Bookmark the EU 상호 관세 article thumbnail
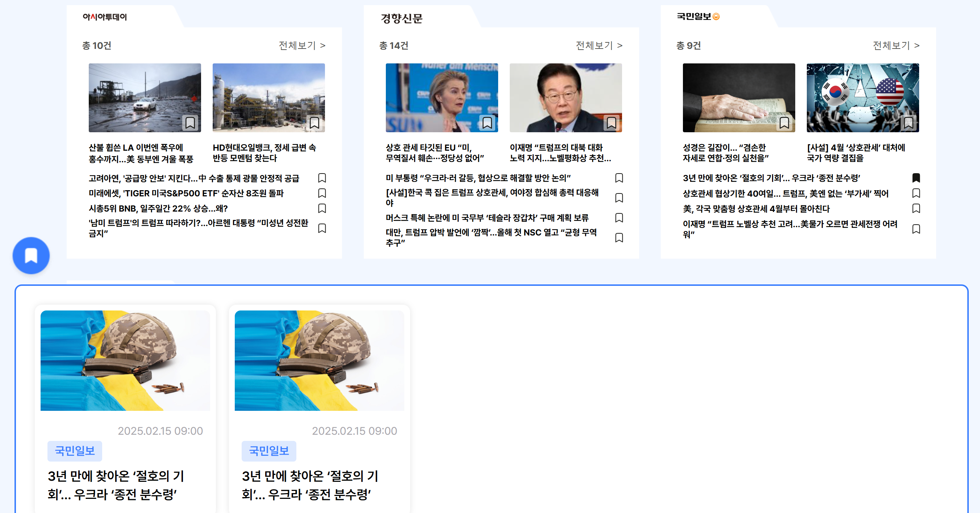 [x=487, y=123]
